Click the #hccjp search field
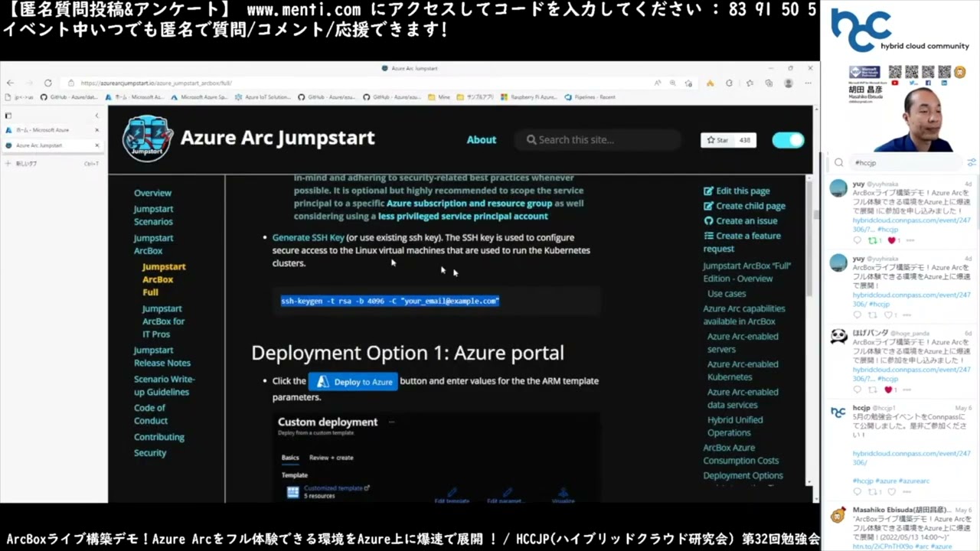 click(x=906, y=162)
